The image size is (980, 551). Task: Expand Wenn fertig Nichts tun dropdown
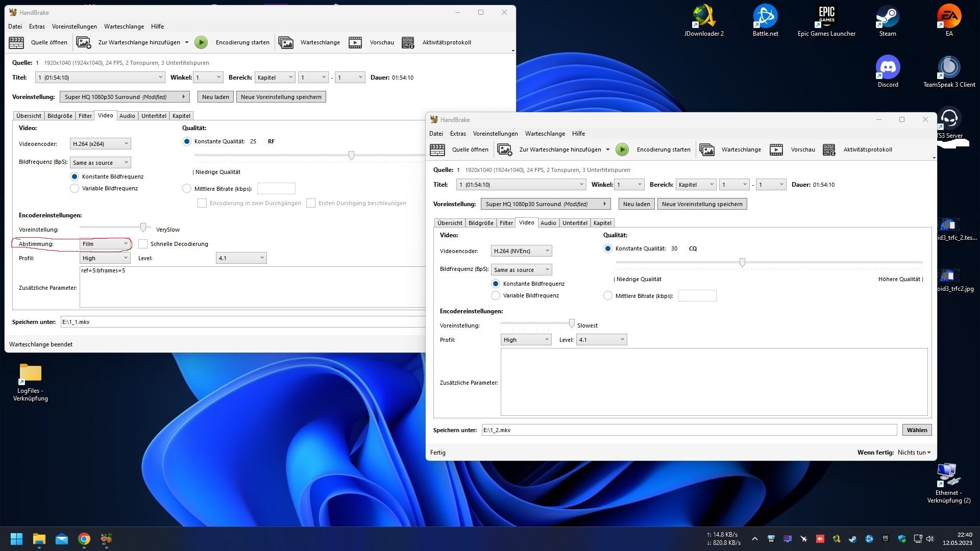[x=914, y=453]
